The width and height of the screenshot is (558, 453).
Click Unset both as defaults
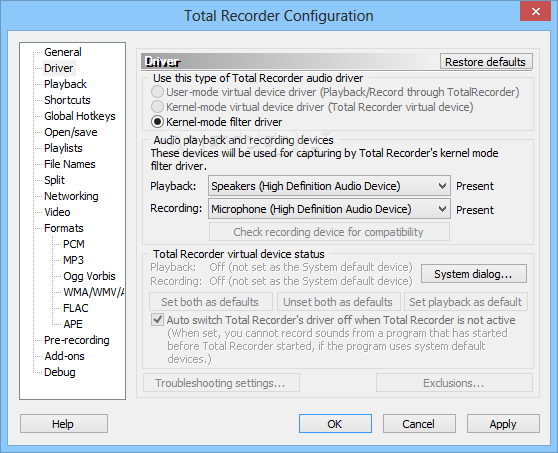click(x=338, y=302)
